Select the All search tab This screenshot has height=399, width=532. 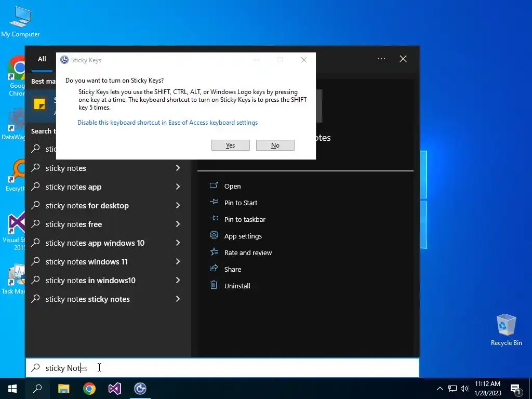[42, 59]
